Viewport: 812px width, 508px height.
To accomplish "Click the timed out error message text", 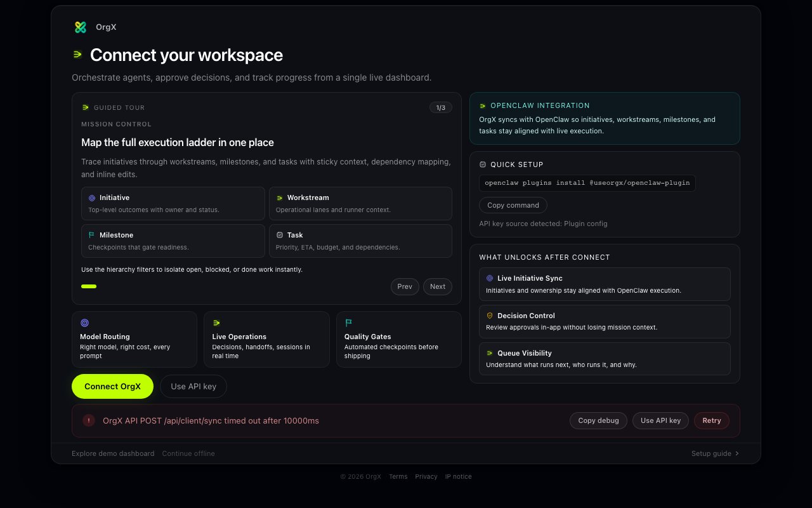I will pos(211,420).
